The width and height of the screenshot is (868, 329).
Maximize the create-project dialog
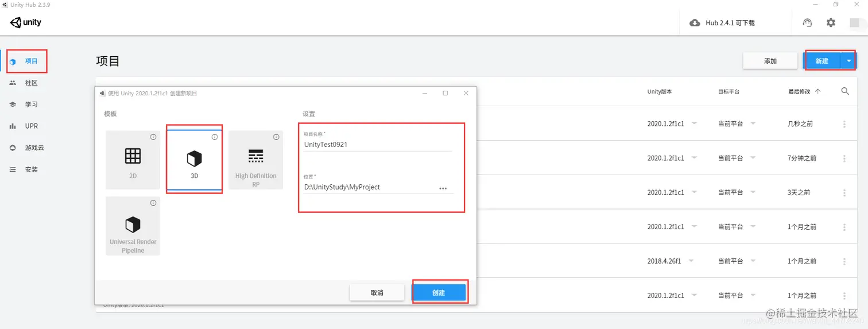[x=445, y=93]
